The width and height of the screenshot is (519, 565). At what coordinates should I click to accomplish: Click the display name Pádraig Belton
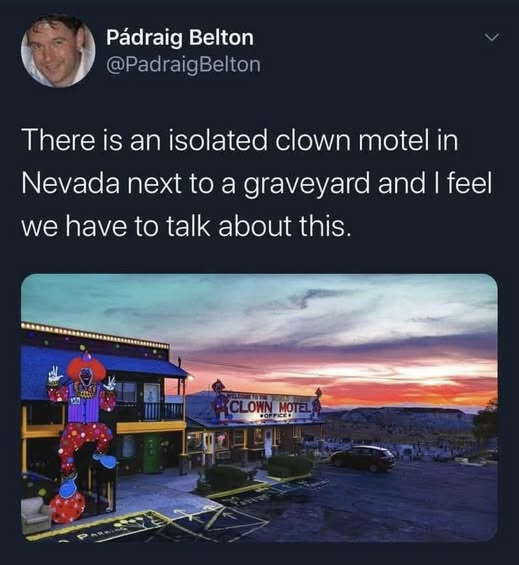(180, 38)
